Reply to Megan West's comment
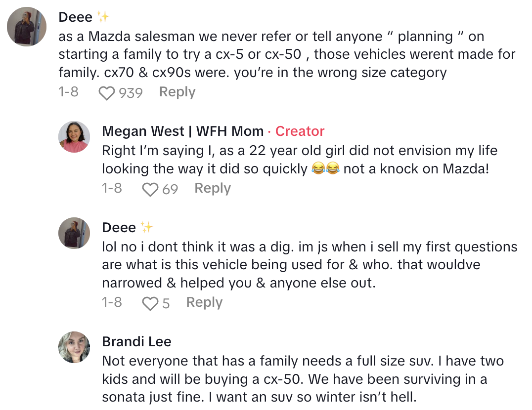 pyautogui.click(x=213, y=189)
